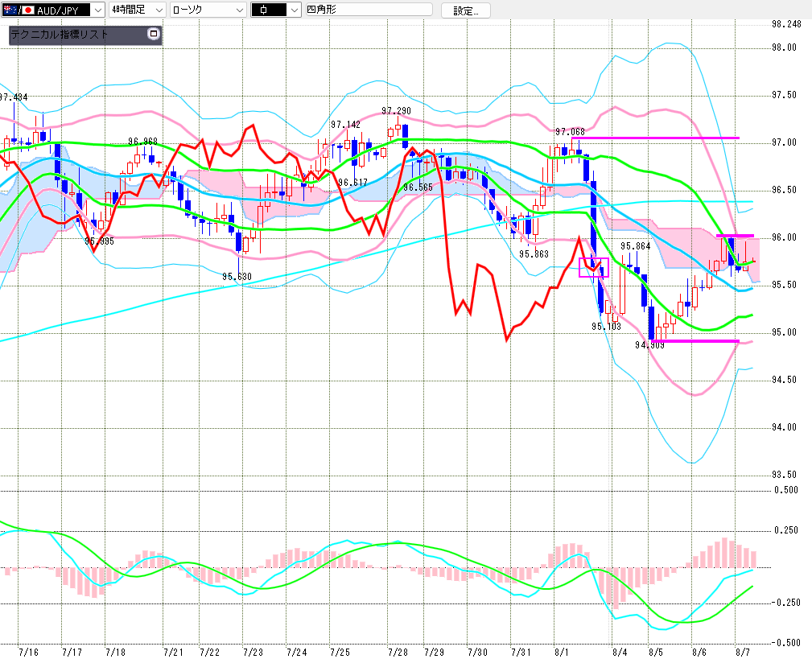Viewport: 812px width, 659px height.
Task: Click the 7/25 date axis label
Action: (340, 652)
